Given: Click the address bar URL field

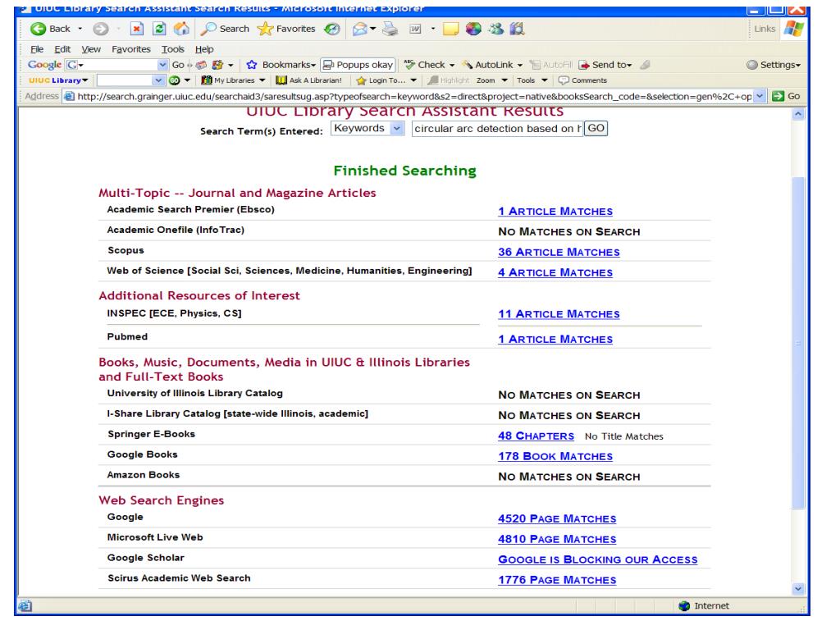Looking at the screenshot, I should pos(414,97).
